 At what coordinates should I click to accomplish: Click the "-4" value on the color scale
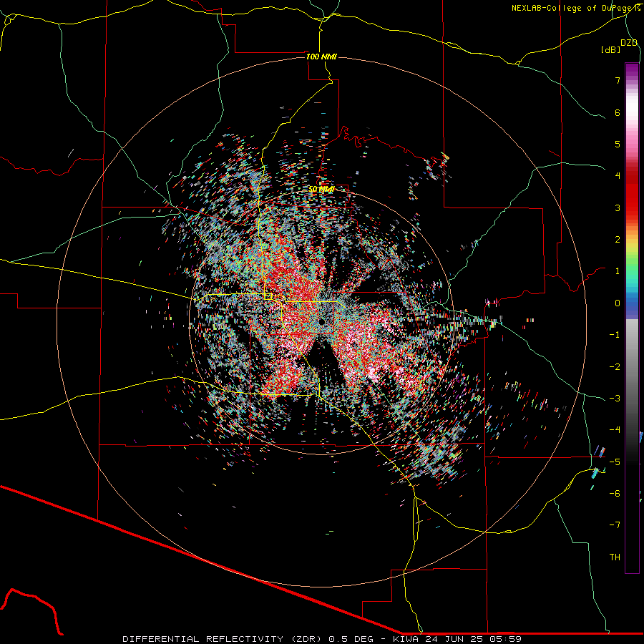(615, 430)
